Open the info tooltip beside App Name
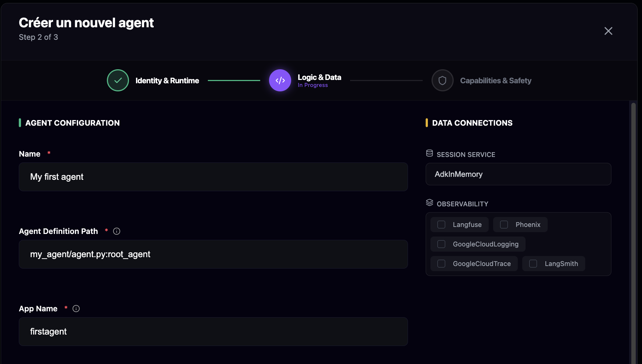Screen dimensions: 642x364 [x=76, y=308]
